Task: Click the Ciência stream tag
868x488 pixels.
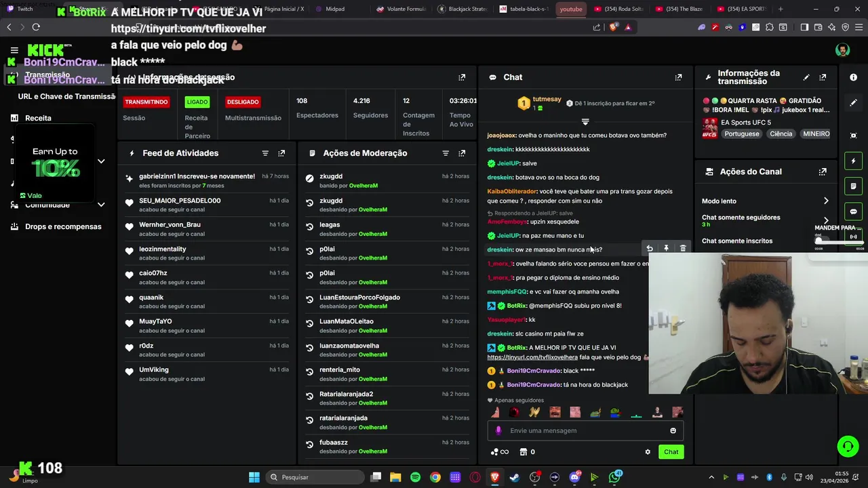Action: pyautogui.click(x=781, y=134)
